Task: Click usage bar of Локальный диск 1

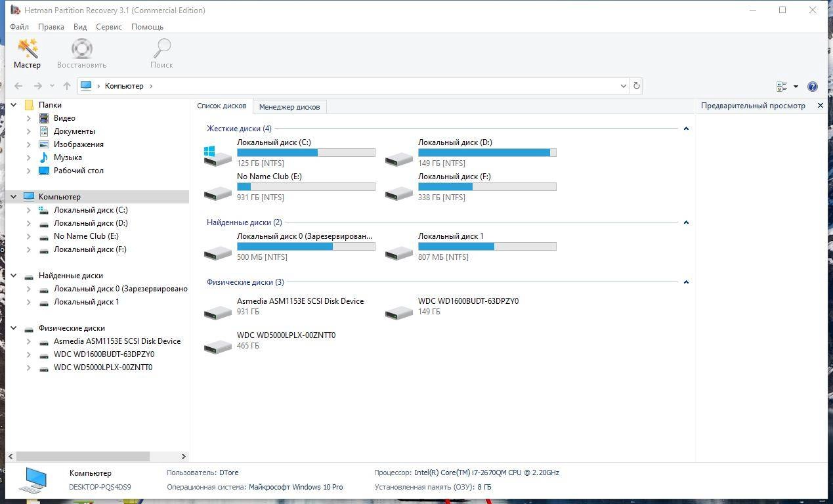Action: click(487, 247)
